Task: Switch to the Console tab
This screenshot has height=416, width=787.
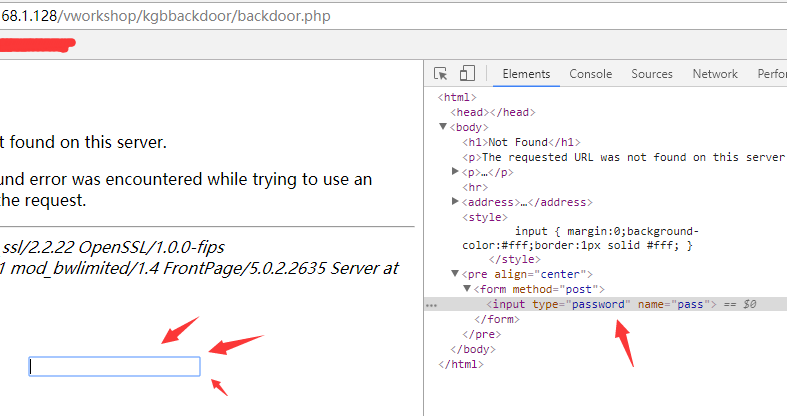Action: coord(590,74)
